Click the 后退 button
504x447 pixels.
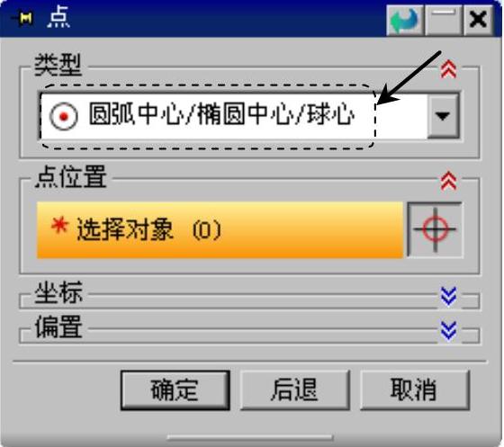[295, 390]
